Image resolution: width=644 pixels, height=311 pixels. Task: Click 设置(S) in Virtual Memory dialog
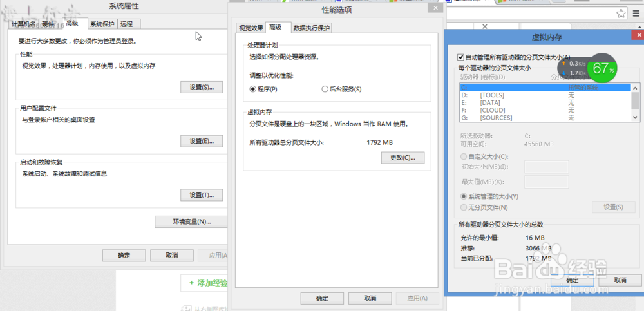(x=614, y=207)
